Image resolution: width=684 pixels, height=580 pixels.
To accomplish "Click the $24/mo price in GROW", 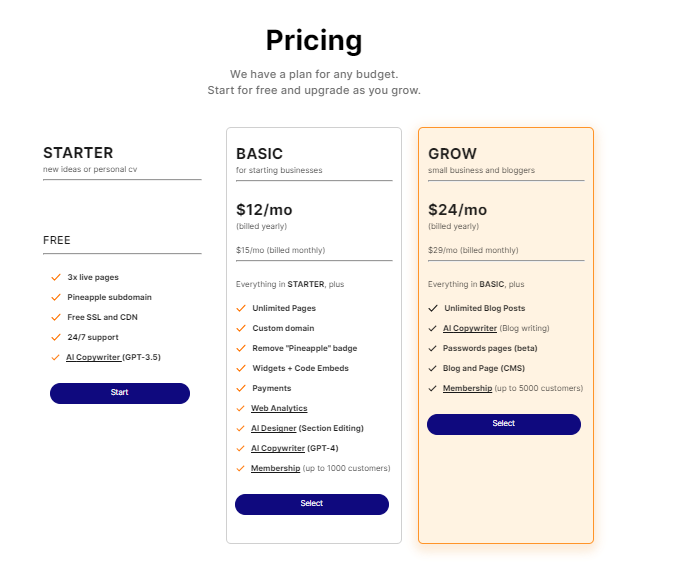I will point(457,210).
